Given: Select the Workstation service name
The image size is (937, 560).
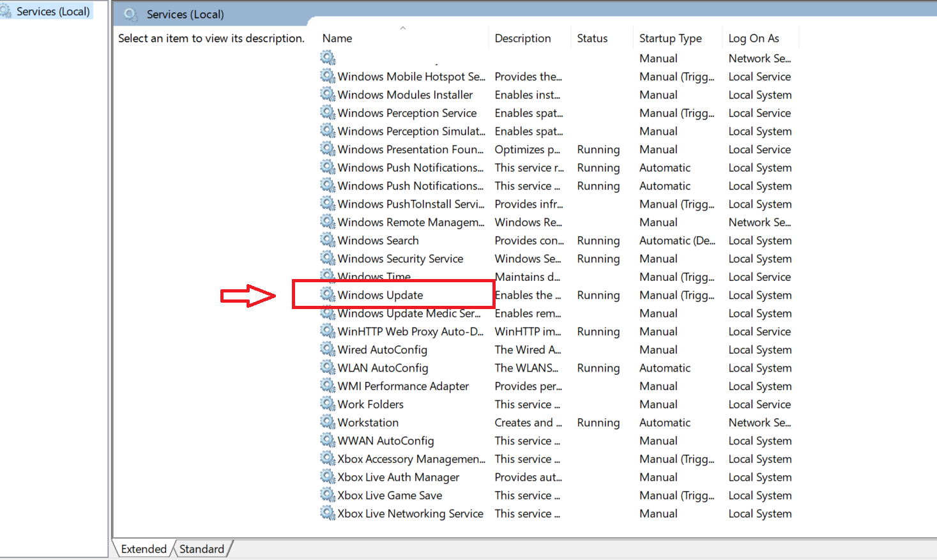Looking at the screenshot, I should pyautogui.click(x=368, y=423).
